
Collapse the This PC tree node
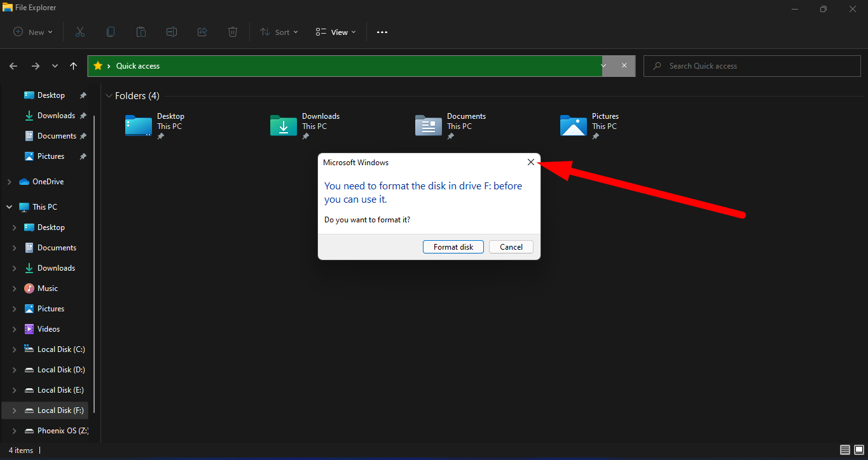click(x=9, y=207)
